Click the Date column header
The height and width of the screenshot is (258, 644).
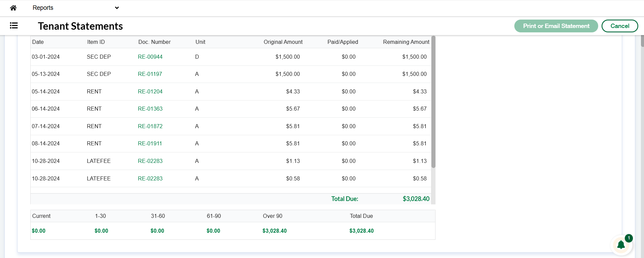tap(38, 42)
